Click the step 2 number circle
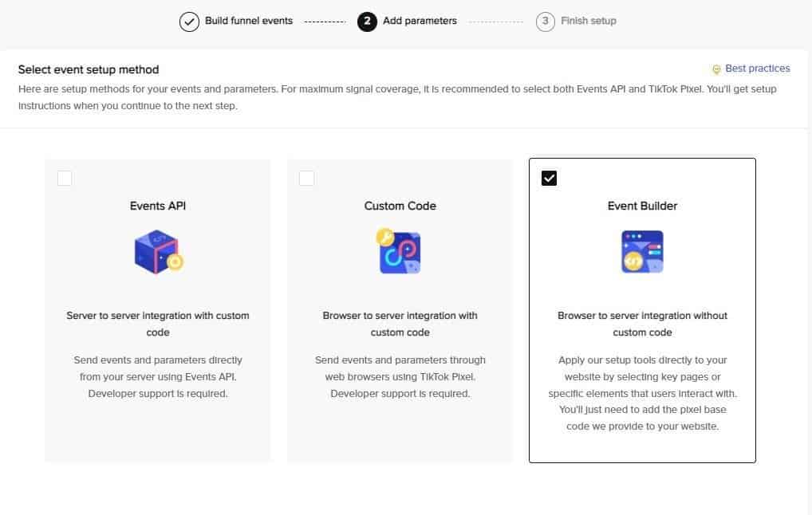The width and height of the screenshot is (812, 515). tap(367, 22)
